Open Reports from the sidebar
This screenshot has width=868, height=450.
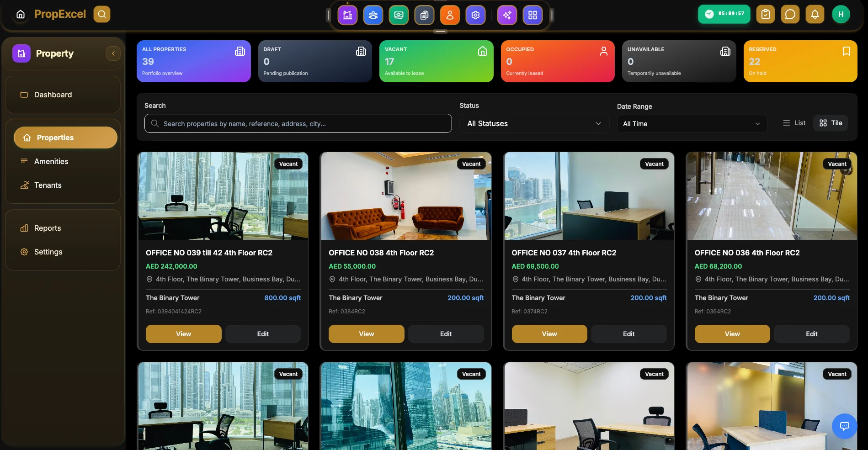coord(47,228)
